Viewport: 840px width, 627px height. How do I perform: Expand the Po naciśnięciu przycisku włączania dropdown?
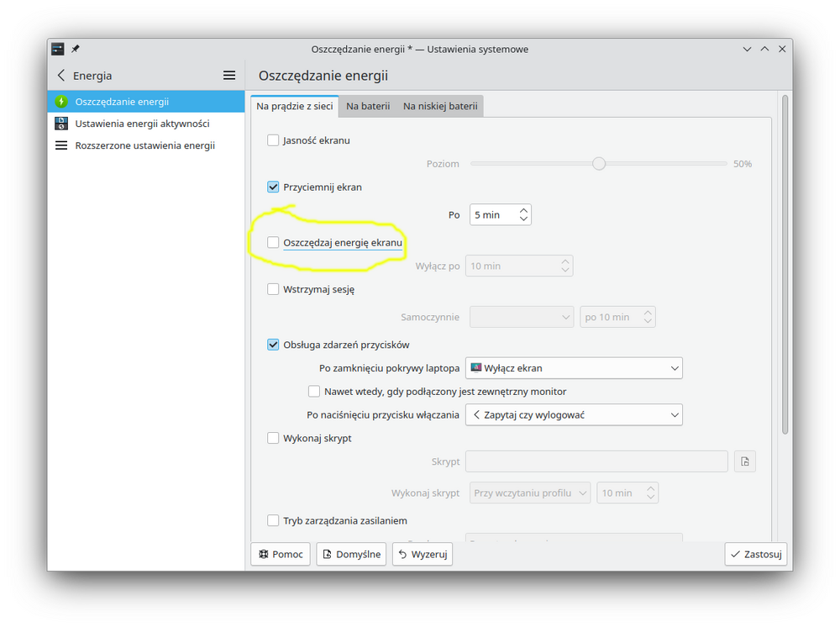tap(574, 414)
